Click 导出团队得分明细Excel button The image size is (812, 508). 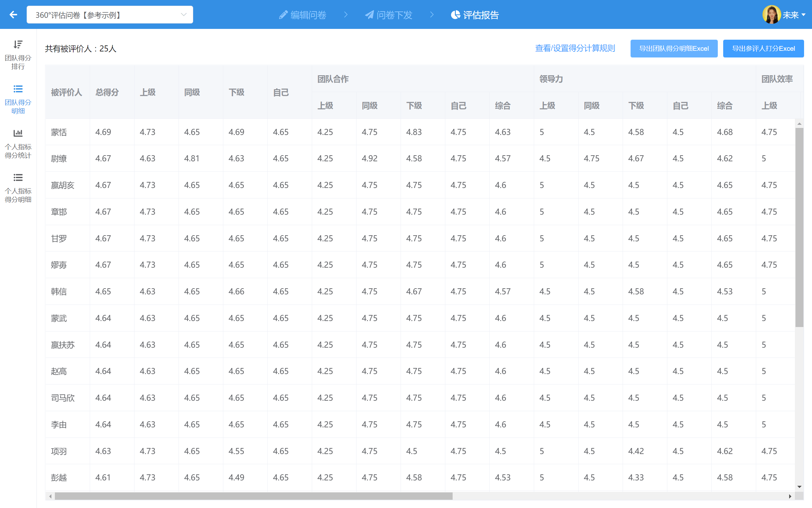674,48
